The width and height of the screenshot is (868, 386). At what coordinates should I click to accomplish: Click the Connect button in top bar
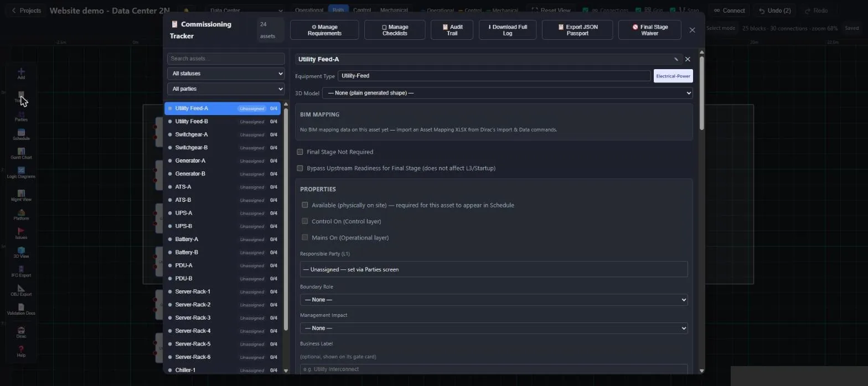(729, 11)
